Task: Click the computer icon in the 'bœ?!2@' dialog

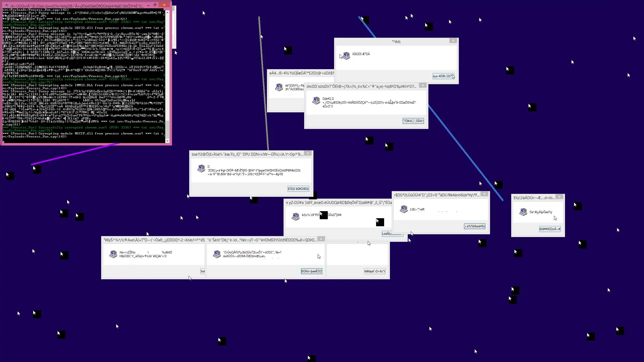Action: (201, 168)
